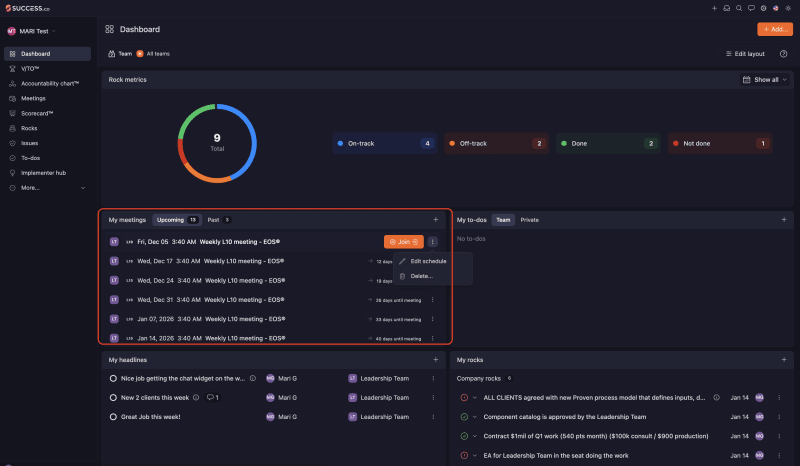Click the sparkle icon at top-right corner
Image resolution: width=800 pixels, height=466 pixels.
pyautogui.click(x=788, y=8)
